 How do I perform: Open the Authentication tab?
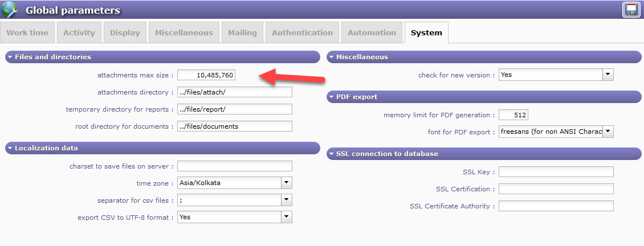[302, 32]
